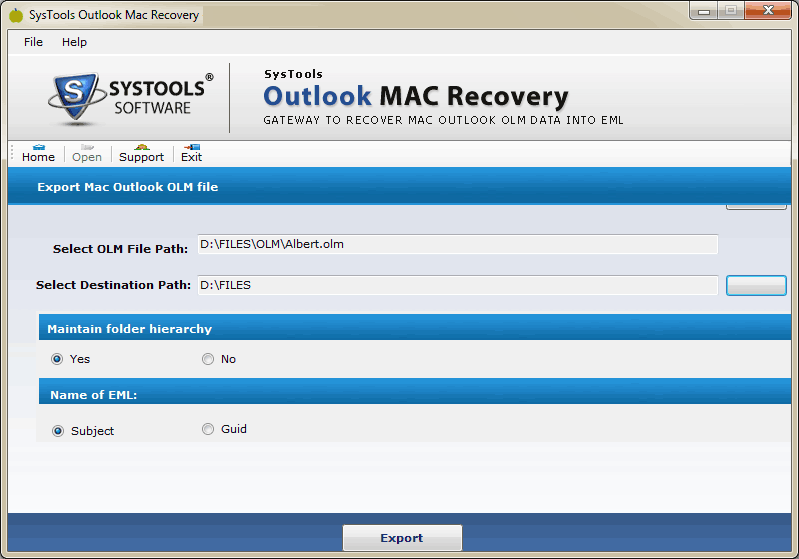
Task: Click the OLM file path field
Action: 458,244
